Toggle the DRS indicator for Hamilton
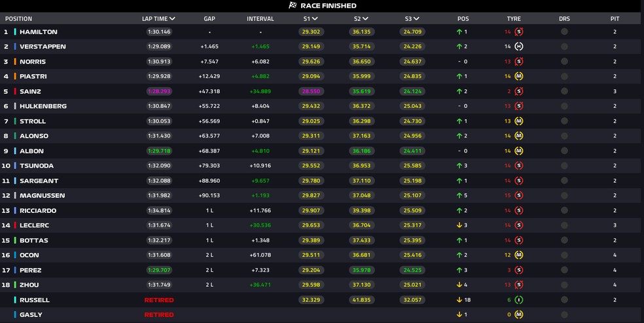Image resolution: width=644 pixels, height=323 pixels. 564,31
